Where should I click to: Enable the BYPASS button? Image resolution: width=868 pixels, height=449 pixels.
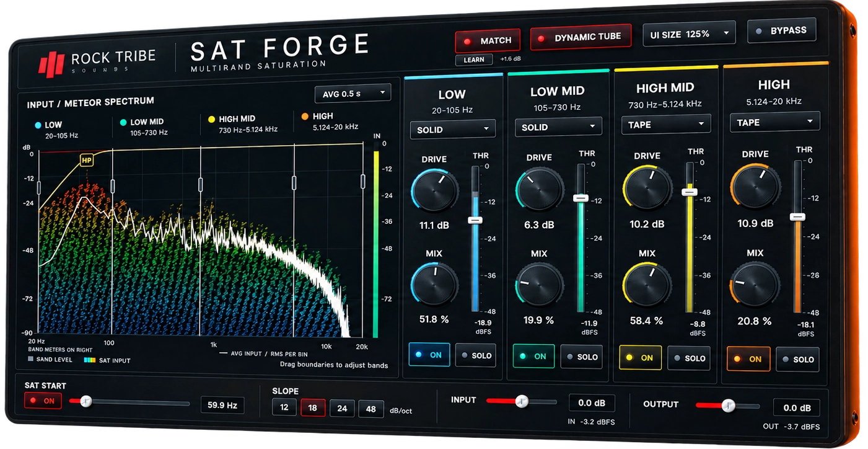click(x=782, y=30)
